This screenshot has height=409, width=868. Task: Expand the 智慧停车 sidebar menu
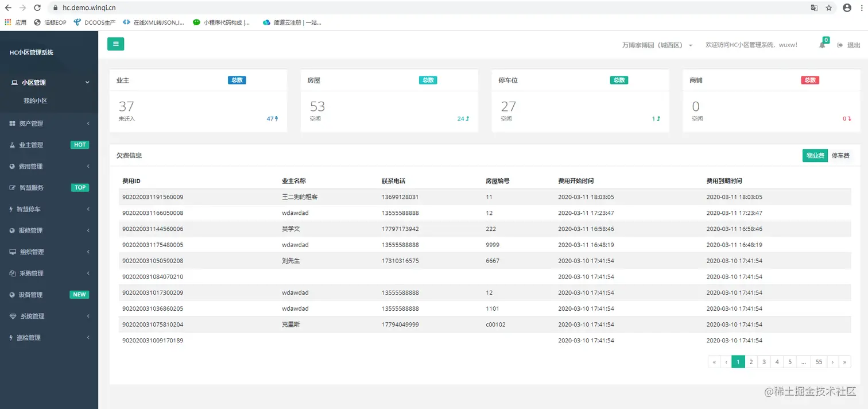(49, 209)
